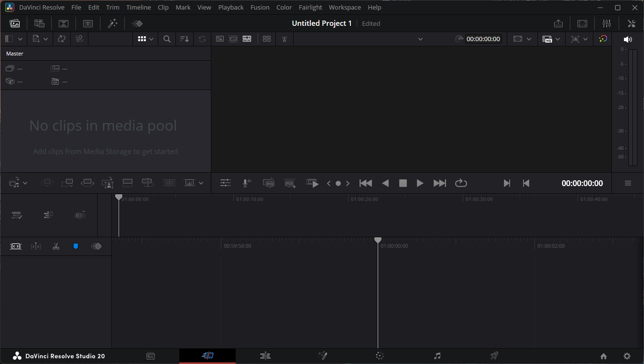Click the Quick Export share icon
The width and height of the screenshot is (644, 364).
pyautogui.click(x=558, y=23)
